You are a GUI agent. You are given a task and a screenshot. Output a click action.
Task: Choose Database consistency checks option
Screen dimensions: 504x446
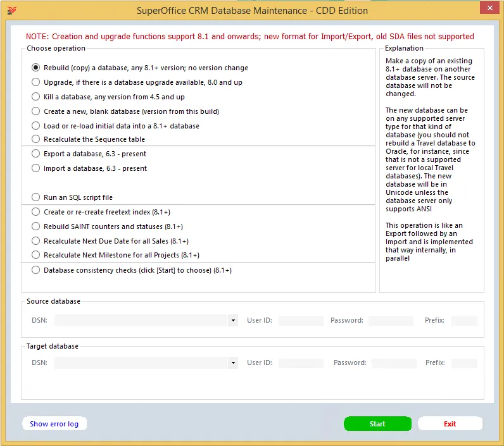36,270
